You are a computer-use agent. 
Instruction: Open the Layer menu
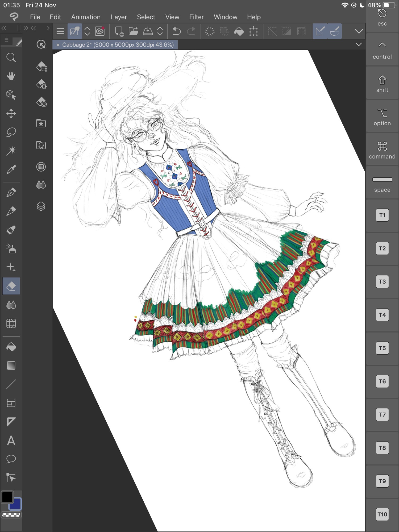pos(119,17)
